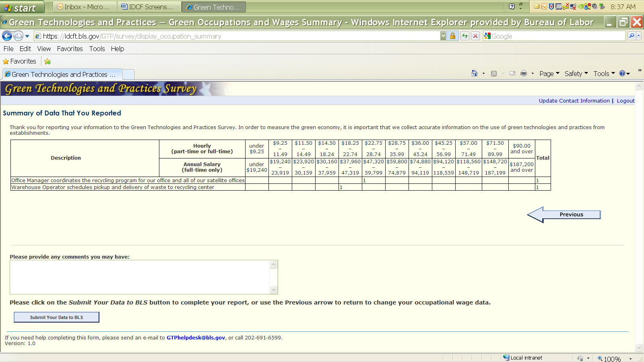Click the security lock icon in address bar

[x=452, y=36]
